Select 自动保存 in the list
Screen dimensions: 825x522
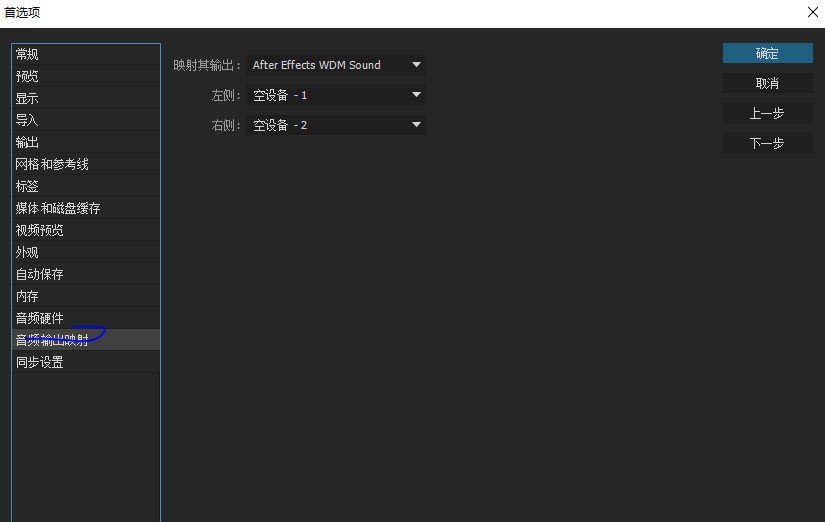tap(86, 274)
